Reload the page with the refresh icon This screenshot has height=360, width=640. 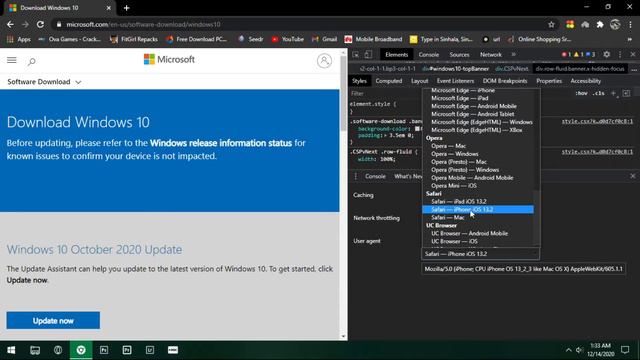tap(40, 24)
